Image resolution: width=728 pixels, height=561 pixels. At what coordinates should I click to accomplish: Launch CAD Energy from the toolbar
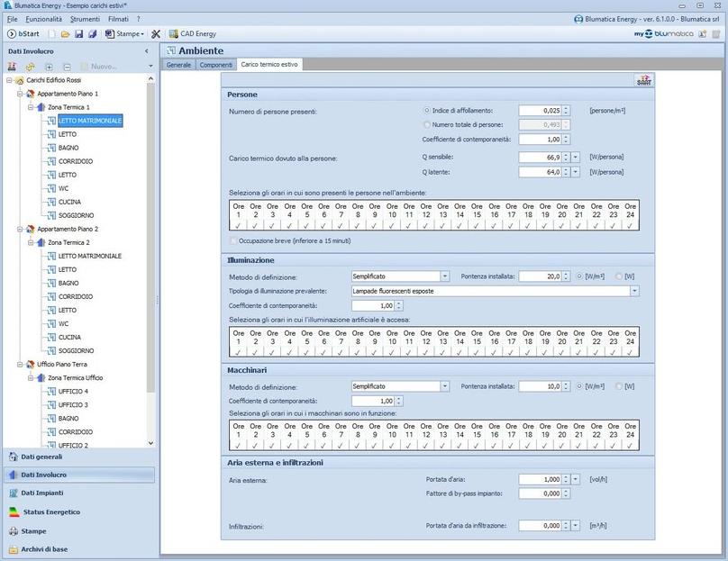[192, 34]
